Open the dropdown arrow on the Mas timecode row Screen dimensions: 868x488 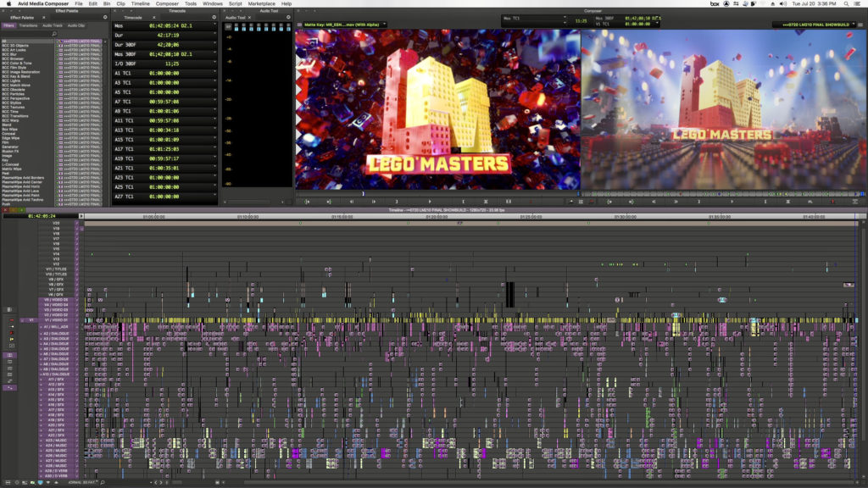click(x=214, y=25)
